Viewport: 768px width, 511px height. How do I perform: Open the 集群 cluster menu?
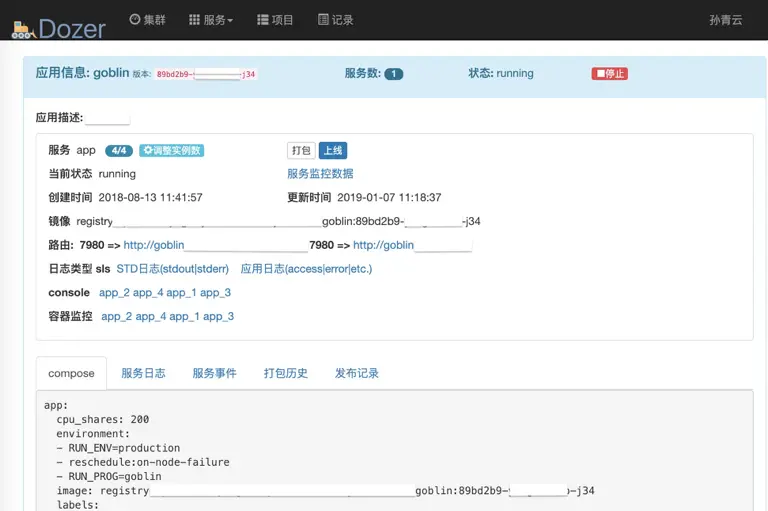point(147,20)
